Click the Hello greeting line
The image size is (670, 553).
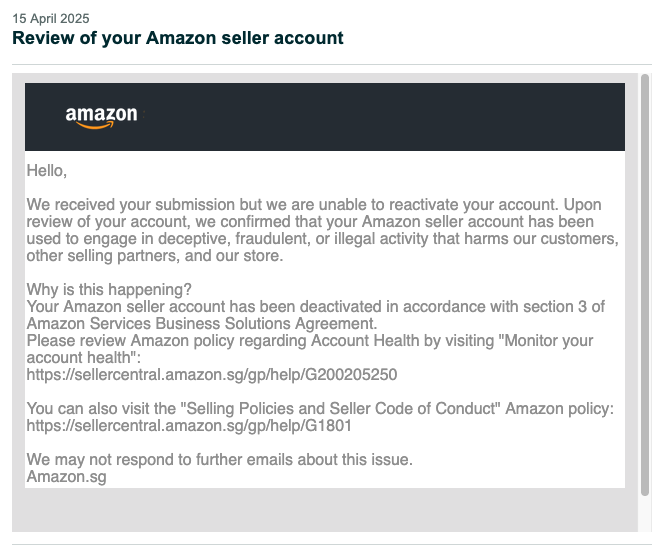point(47,171)
